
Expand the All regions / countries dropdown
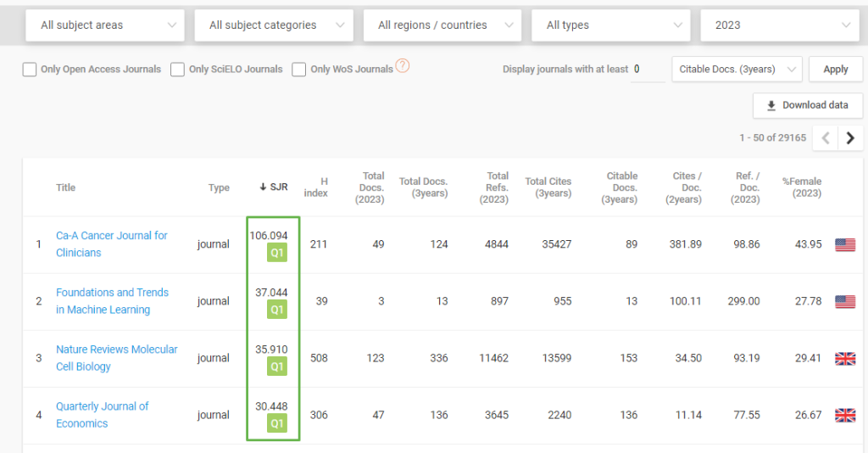442,25
